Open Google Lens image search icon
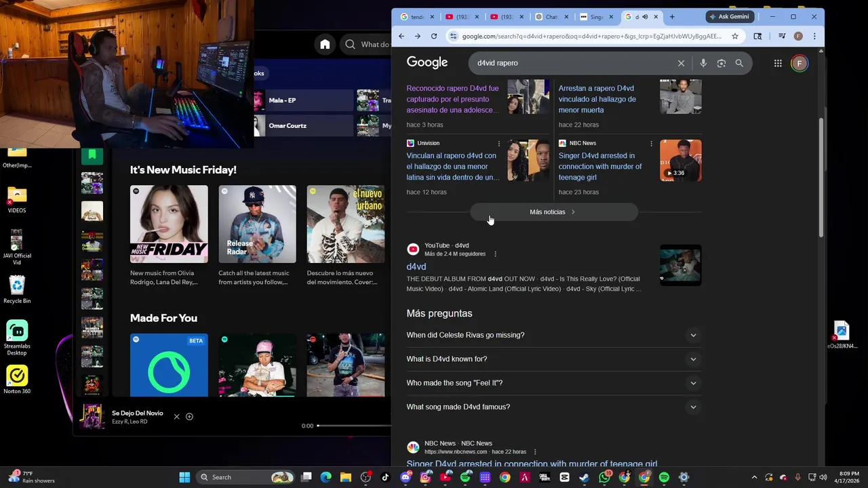Viewport: 868px width, 488px height. coord(722,63)
